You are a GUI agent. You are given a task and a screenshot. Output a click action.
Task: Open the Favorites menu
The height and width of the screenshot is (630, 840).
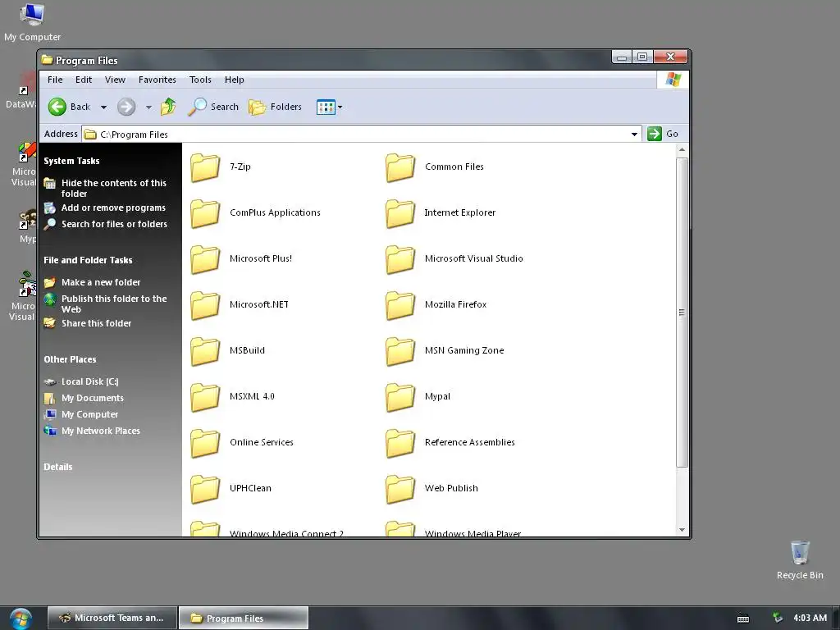tap(157, 80)
